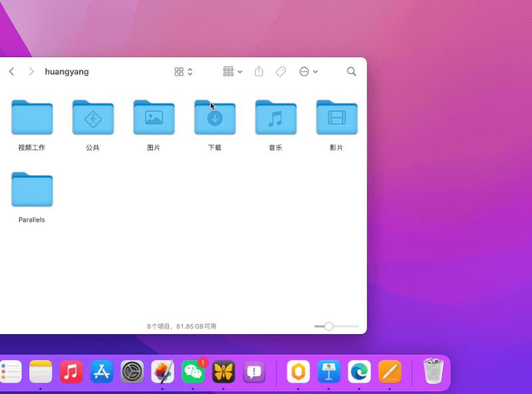Open the 下载 (Downloads) folder
Viewport: 532px width, 394px height.
(214, 117)
